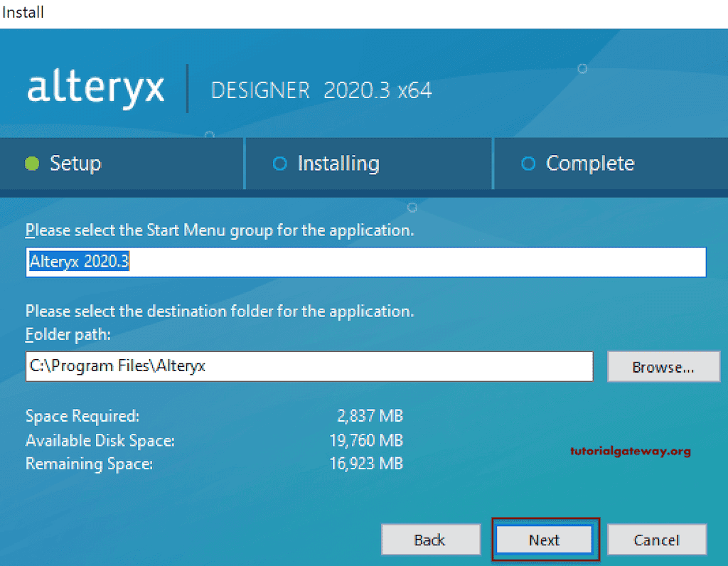Click the Setup step radio-style marker

pyautogui.click(x=31, y=164)
